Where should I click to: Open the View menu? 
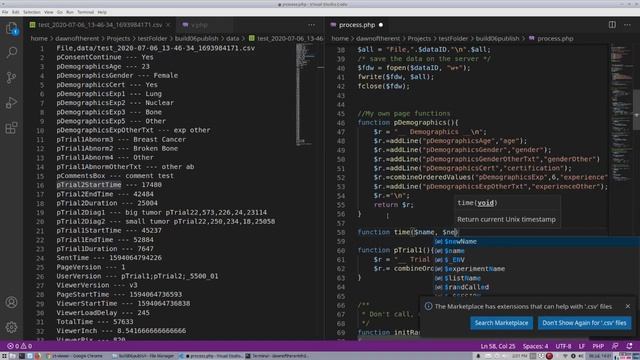49,12
